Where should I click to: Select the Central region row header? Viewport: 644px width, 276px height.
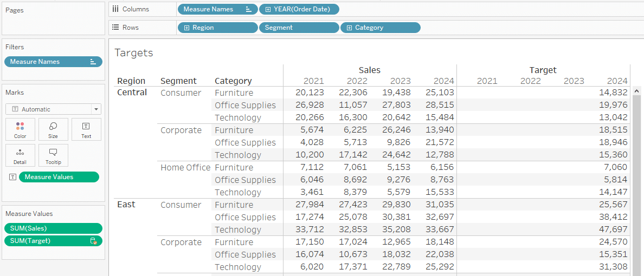point(132,93)
